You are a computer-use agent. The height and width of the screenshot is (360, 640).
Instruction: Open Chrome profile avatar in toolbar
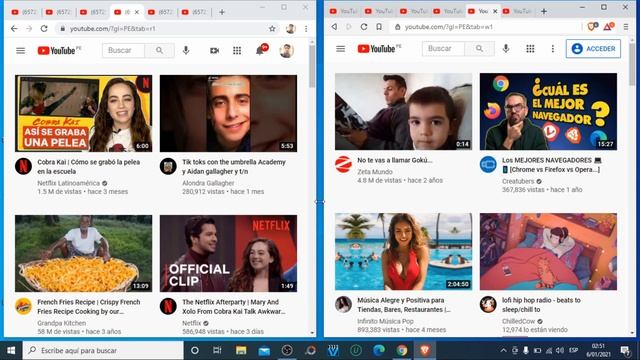point(291,29)
